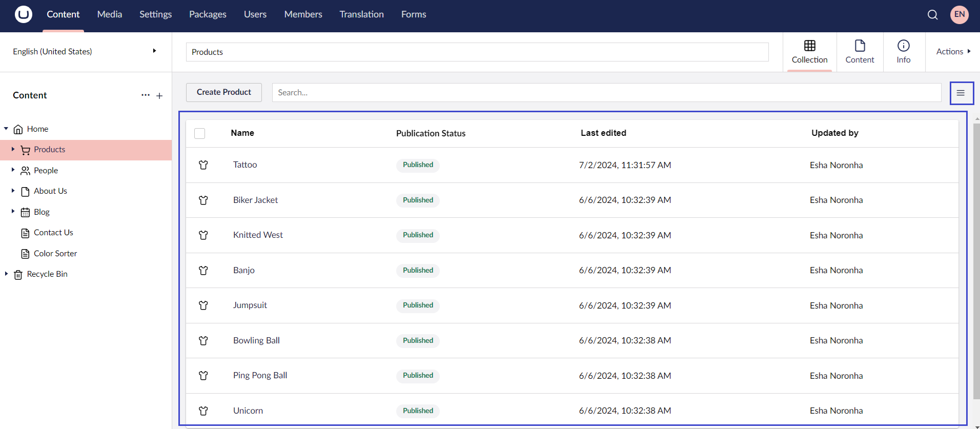
Task: Open the Biker Jacket product
Action: tap(255, 200)
